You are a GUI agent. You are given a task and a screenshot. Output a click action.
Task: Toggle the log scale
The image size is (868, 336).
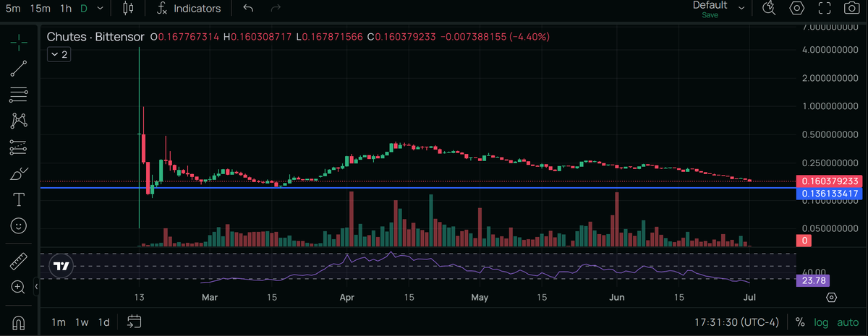822,322
